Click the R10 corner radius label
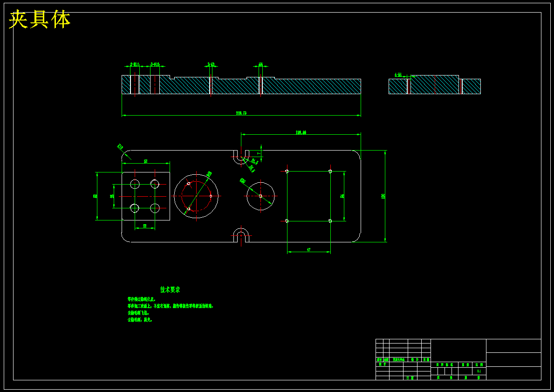The image size is (554, 392). [x=120, y=146]
